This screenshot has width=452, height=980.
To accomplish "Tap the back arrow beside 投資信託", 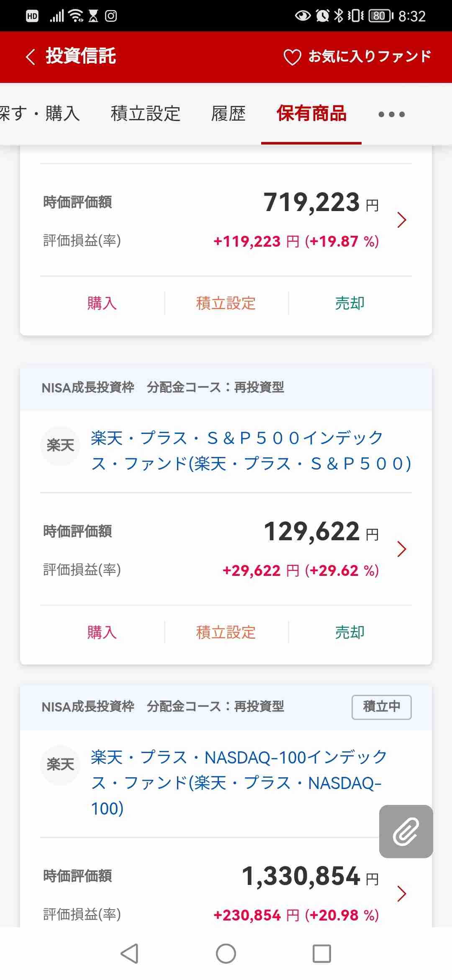I will (30, 57).
